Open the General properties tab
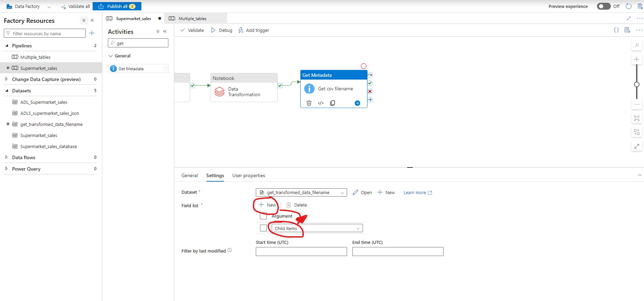Image resolution: width=644 pixels, height=301 pixels. pos(190,175)
